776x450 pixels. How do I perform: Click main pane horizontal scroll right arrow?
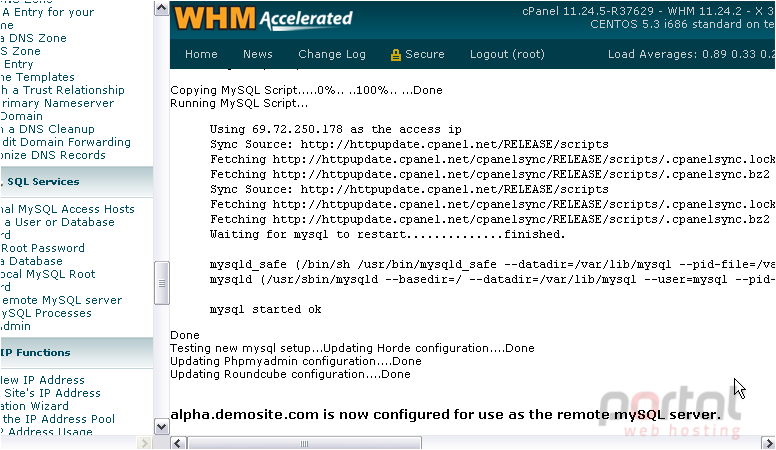[x=768, y=443]
